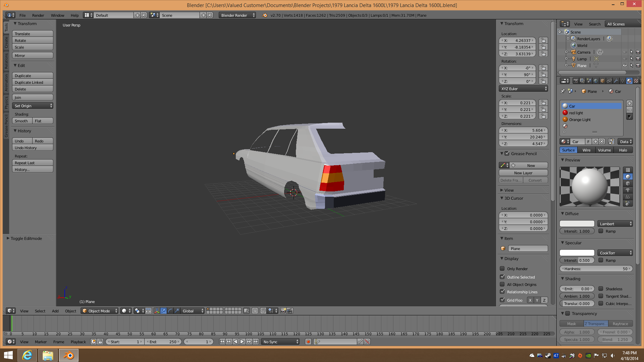
Task: Open the Lambert diffuse shader dropdown
Action: pos(615,224)
